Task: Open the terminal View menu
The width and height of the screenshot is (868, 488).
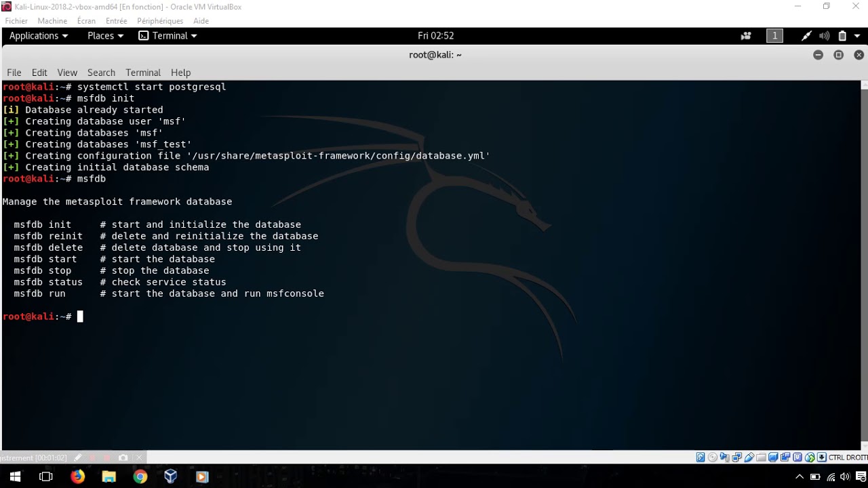Action: [x=67, y=73]
